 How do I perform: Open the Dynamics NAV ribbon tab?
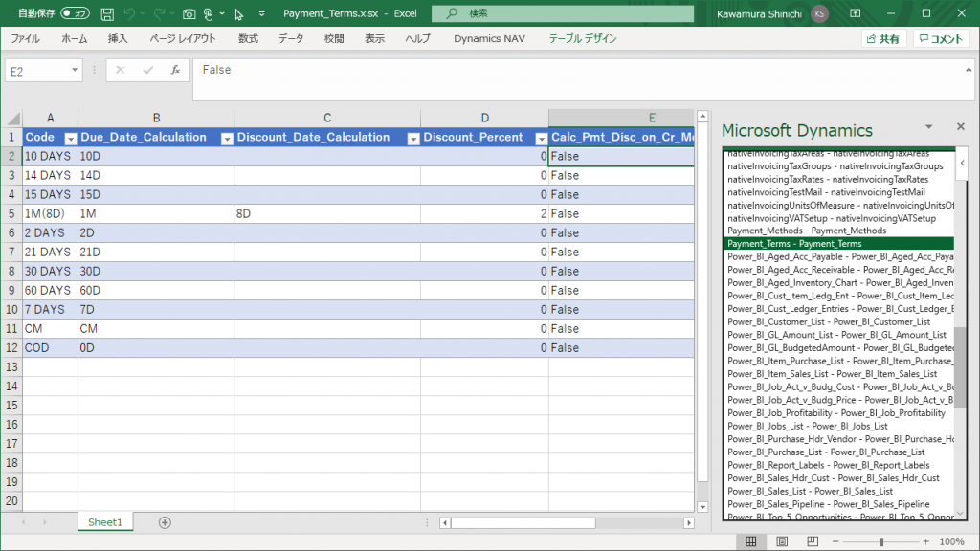click(488, 39)
